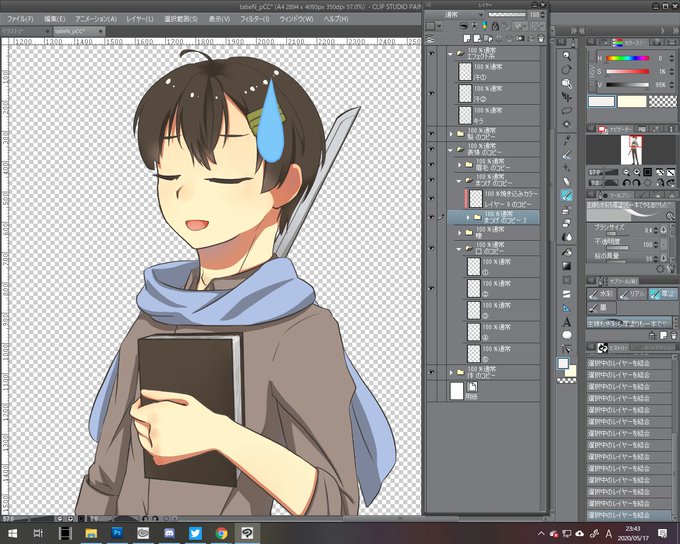Select the 厚塗り sub tool group

[x=663, y=294]
